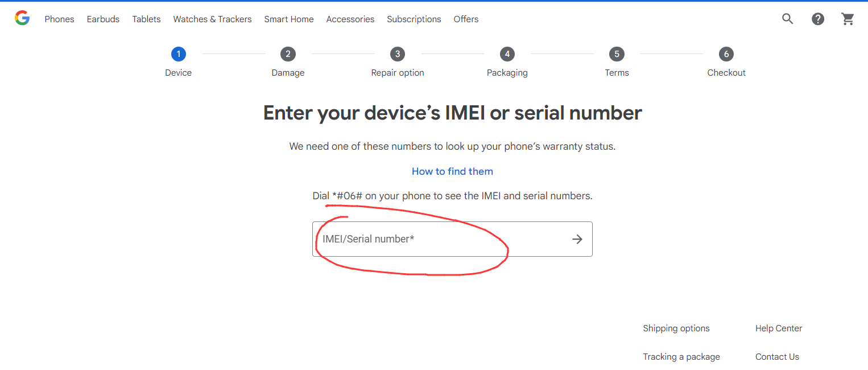Open the Watches & Trackers menu
The width and height of the screenshot is (868, 370).
(x=212, y=19)
